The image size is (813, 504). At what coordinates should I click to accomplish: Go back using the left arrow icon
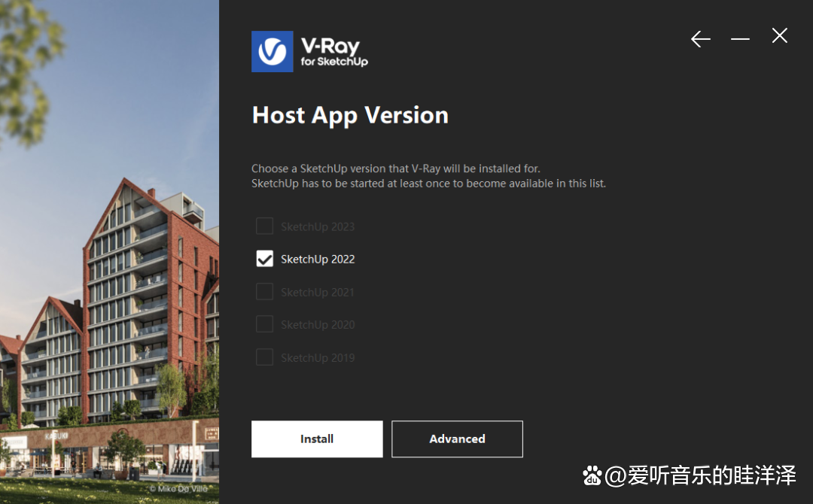pos(701,39)
